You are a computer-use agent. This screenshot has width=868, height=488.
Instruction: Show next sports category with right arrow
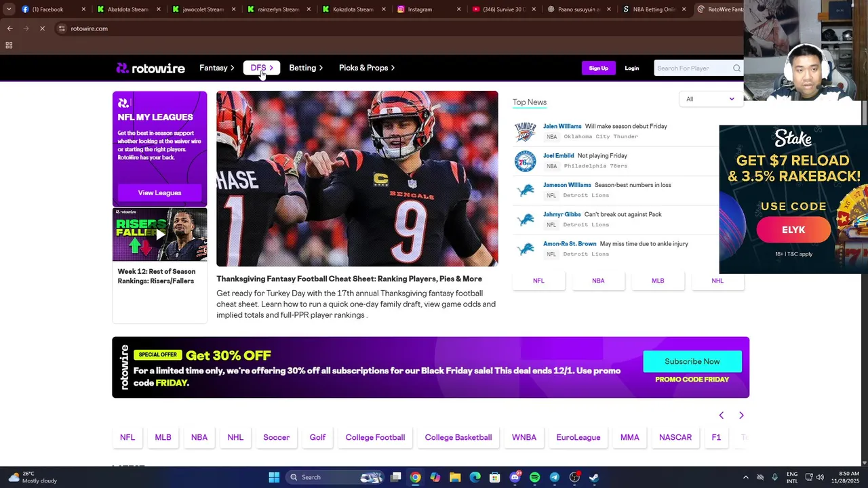click(x=741, y=415)
